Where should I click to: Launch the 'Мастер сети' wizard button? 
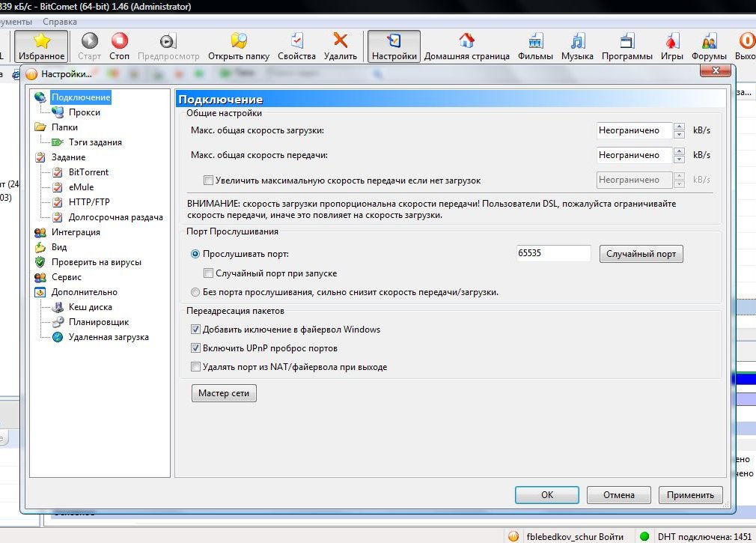pos(225,393)
